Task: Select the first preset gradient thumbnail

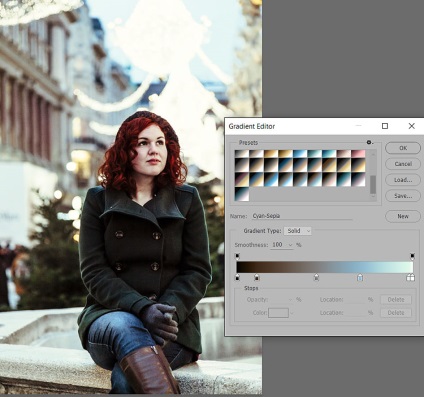Action: pyautogui.click(x=242, y=154)
